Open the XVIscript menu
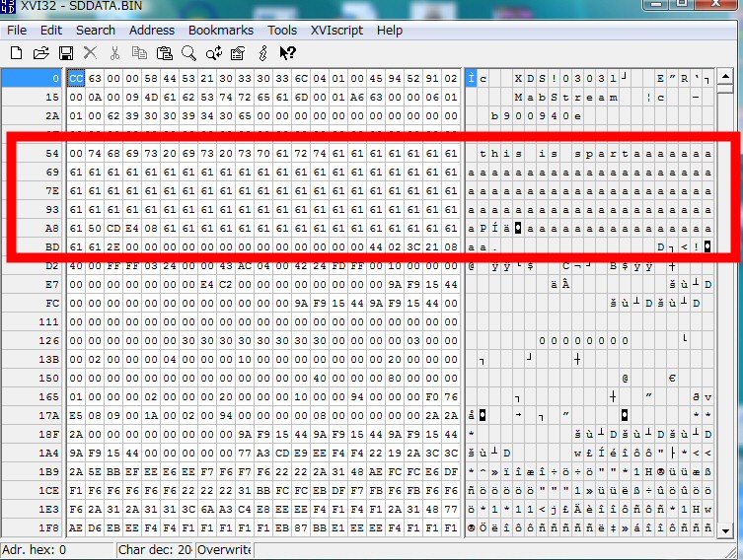 click(x=336, y=30)
